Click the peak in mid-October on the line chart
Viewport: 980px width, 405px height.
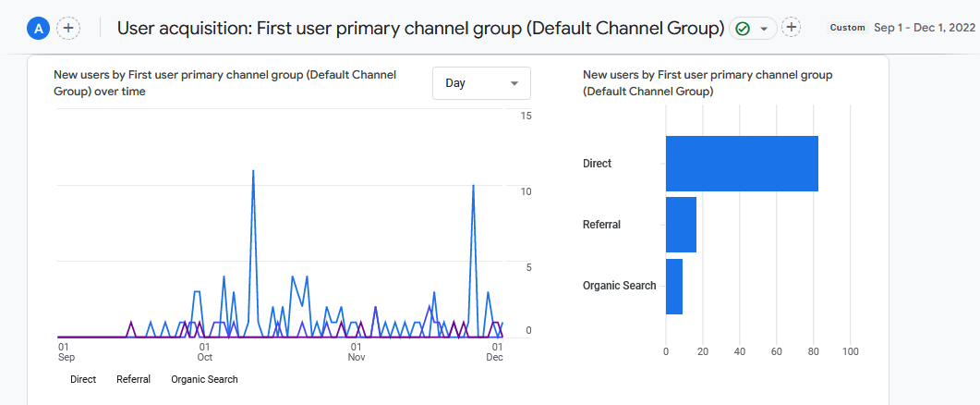(x=253, y=170)
